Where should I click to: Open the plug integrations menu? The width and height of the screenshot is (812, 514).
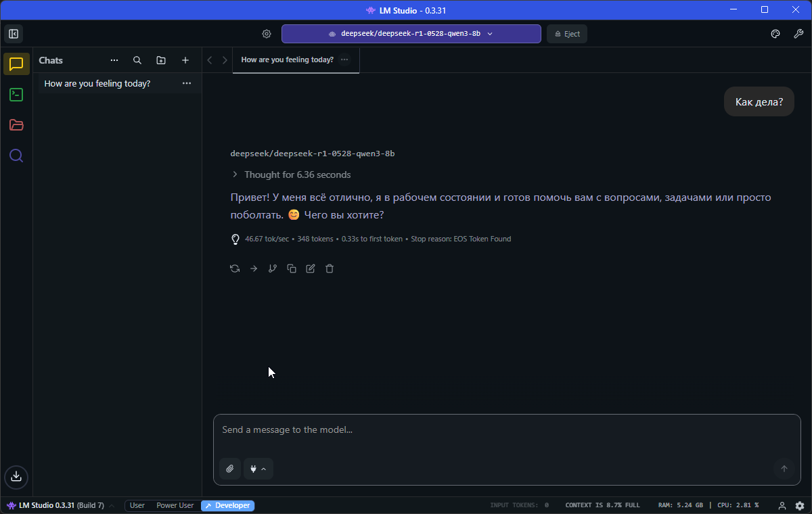pyautogui.click(x=258, y=469)
